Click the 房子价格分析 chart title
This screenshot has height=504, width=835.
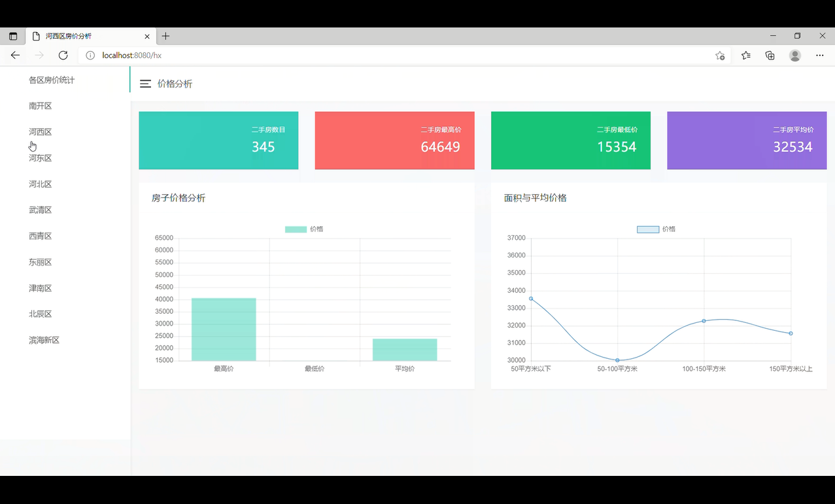point(179,198)
